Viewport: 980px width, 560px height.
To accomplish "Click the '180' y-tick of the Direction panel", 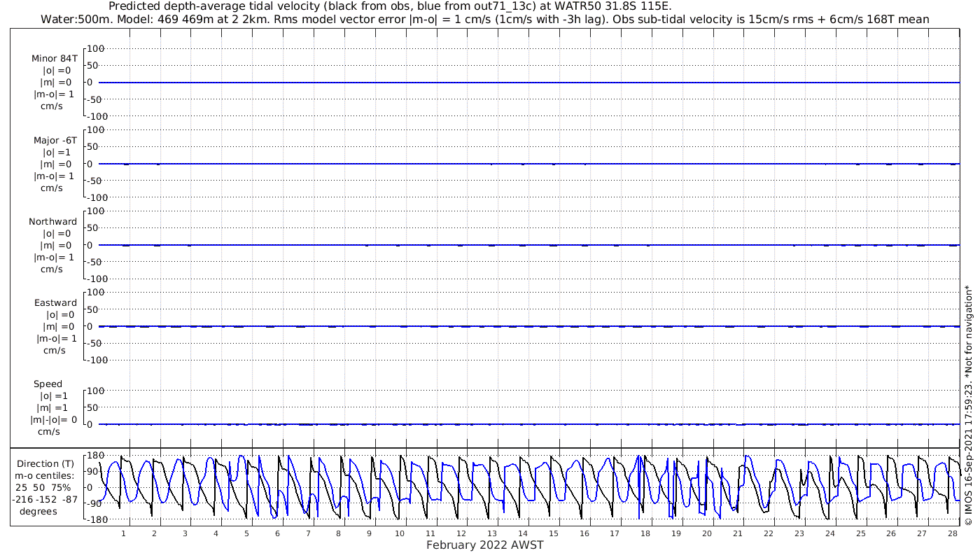I will [x=96, y=456].
